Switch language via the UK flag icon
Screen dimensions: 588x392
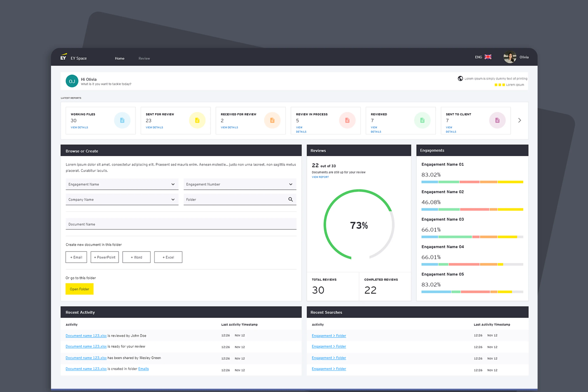pos(488,57)
